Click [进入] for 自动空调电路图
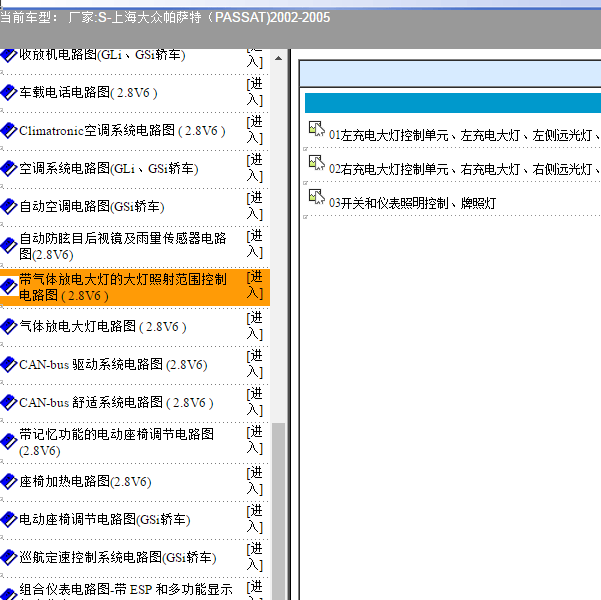Screen dimensions: 601x600 click(255, 206)
